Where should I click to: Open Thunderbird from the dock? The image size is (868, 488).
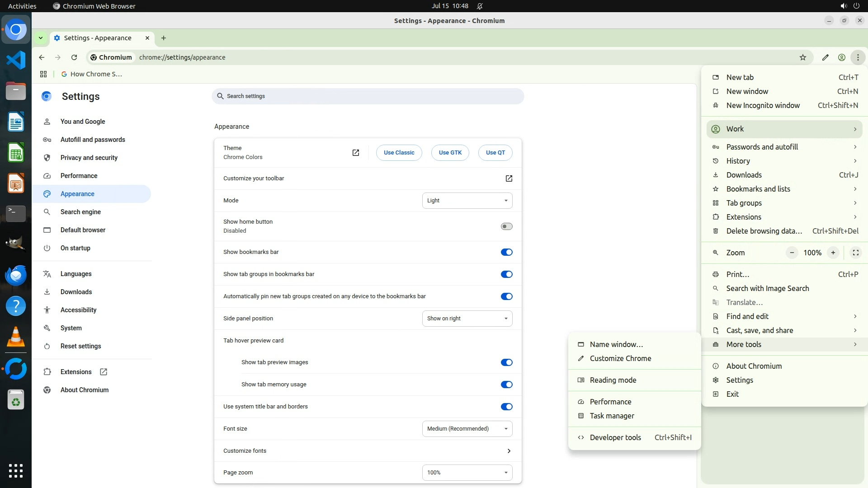click(16, 275)
